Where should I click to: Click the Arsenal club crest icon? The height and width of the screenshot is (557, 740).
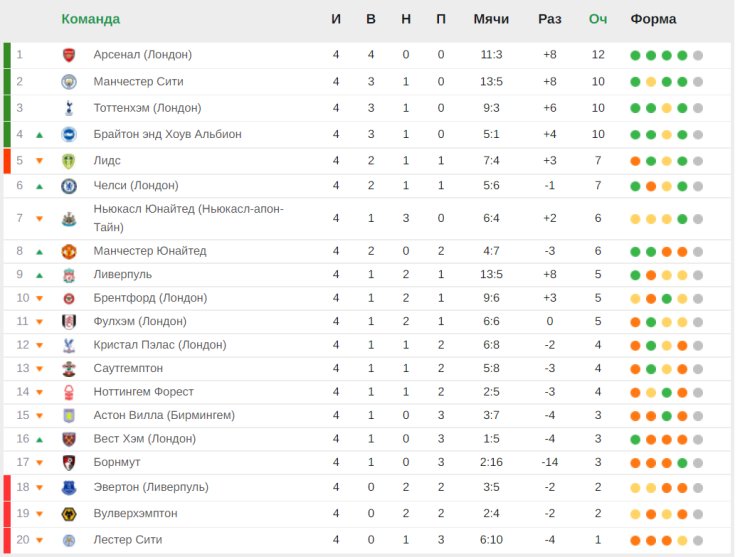pyautogui.click(x=69, y=55)
